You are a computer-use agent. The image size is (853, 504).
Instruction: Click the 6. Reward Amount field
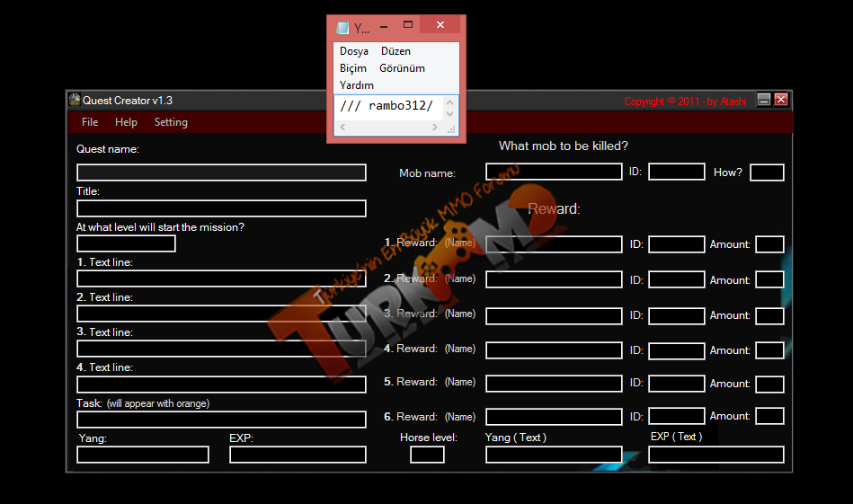[x=769, y=416]
